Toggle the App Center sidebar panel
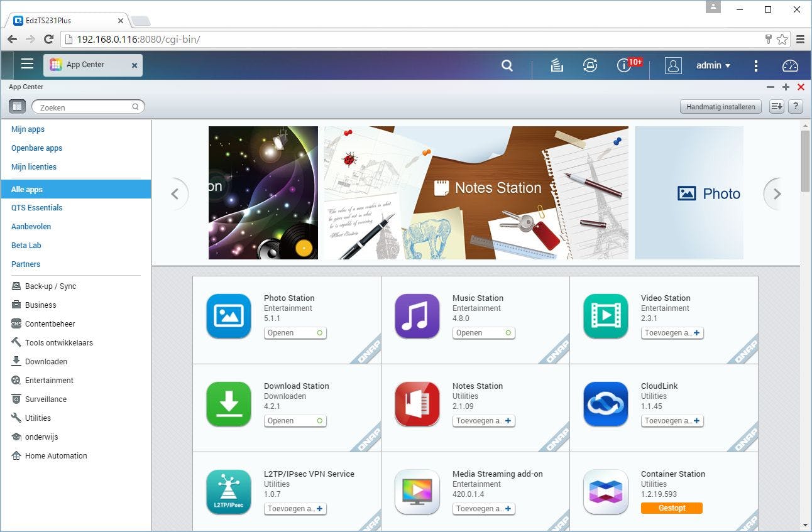The image size is (812, 532). pos(16,107)
